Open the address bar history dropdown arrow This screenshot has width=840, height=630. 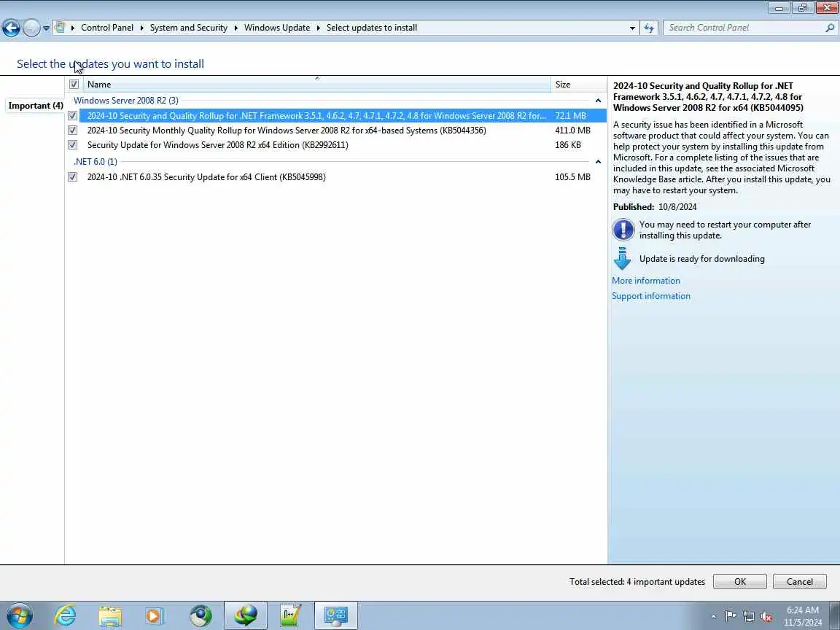[x=632, y=28]
